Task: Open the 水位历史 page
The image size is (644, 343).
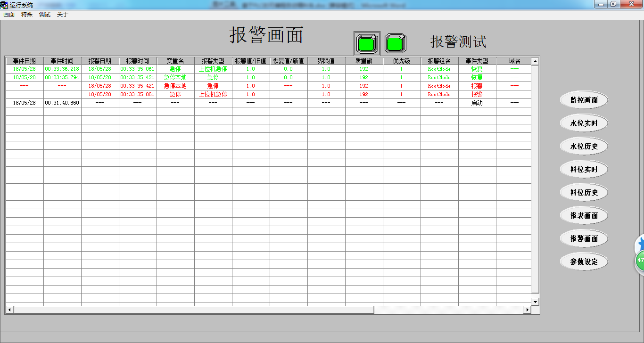Action: pos(584,147)
